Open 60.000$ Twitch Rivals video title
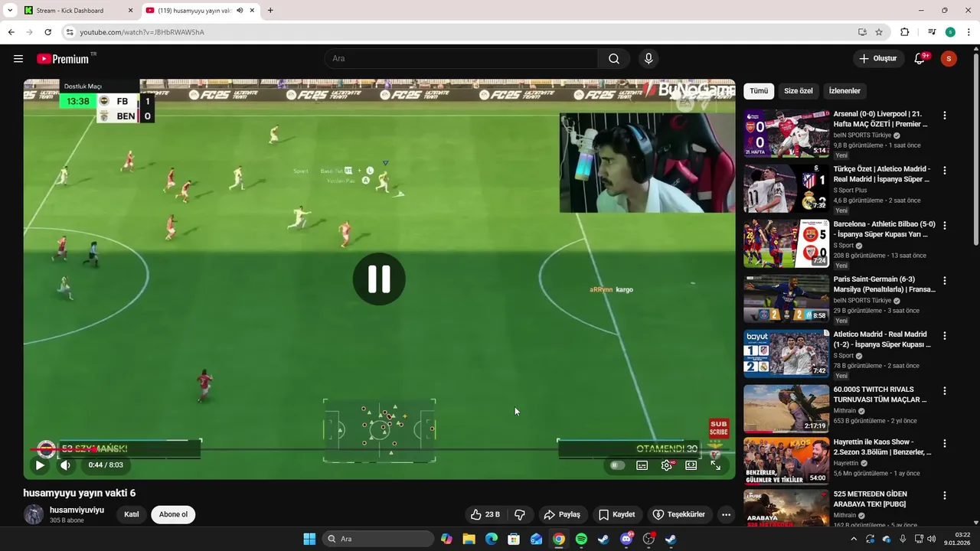Viewport: 980px width, 551px height. point(880,395)
